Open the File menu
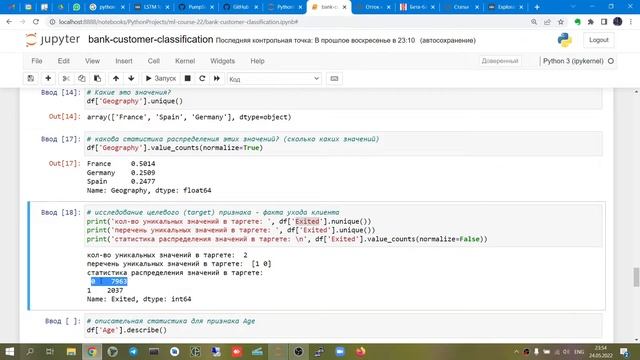The width and height of the screenshot is (640, 360). pos(37,61)
